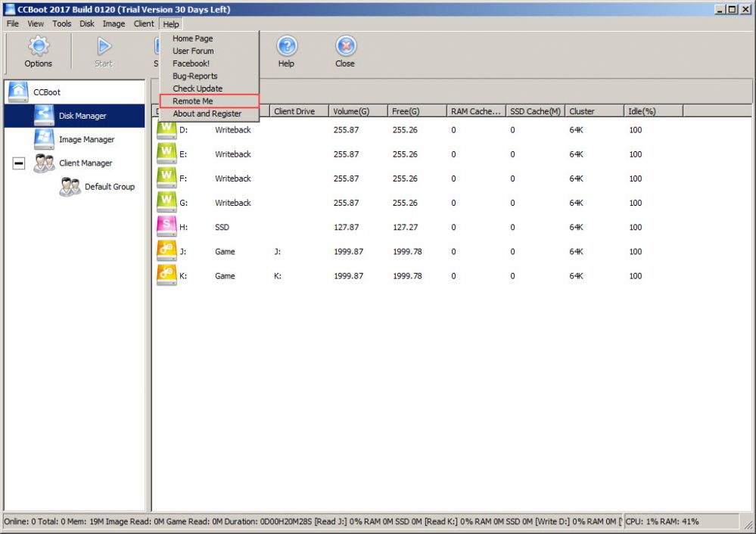The height and width of the screenshot is (534, 756).
Task: Click the red Close toolbar icon
Action: (x=346, y=46)
